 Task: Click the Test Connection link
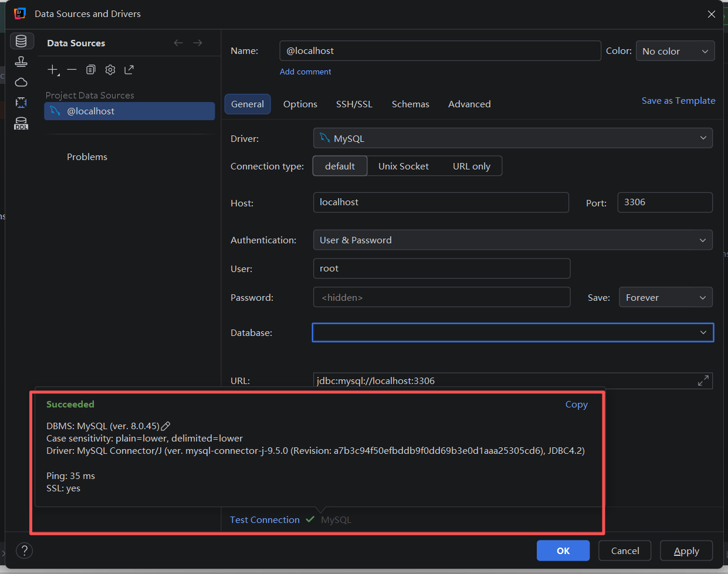(265, 519)
